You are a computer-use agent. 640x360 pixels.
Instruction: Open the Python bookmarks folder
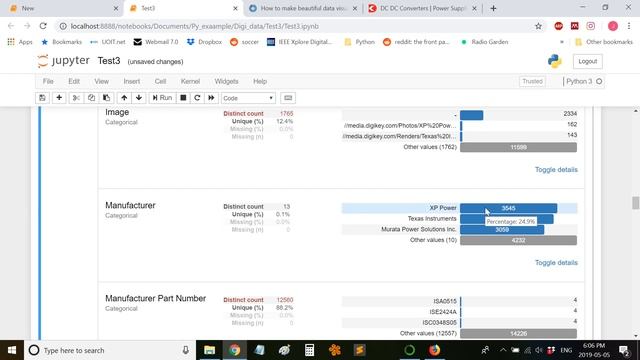[x=360, y=42]
